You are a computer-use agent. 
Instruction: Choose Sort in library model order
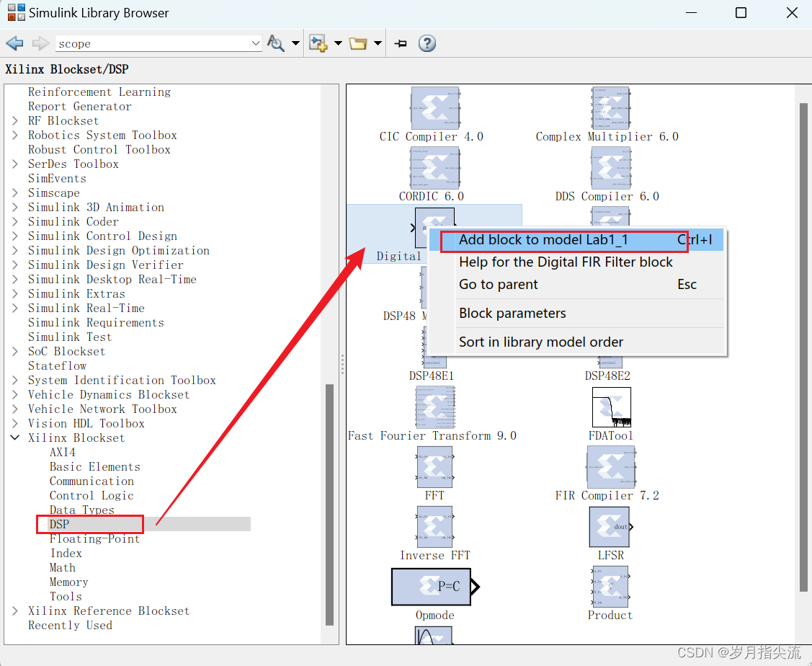tap(577, 342)
